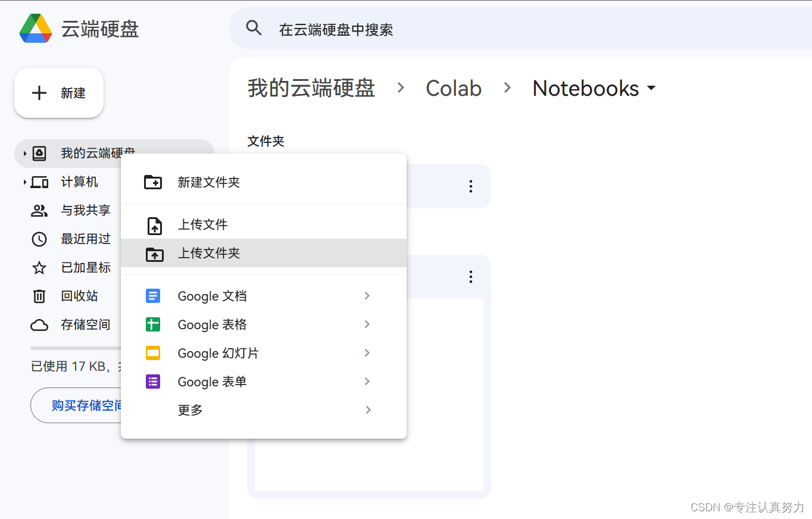Select Google 文档 menu entry
812x519 pixels.
coord(264,296)
